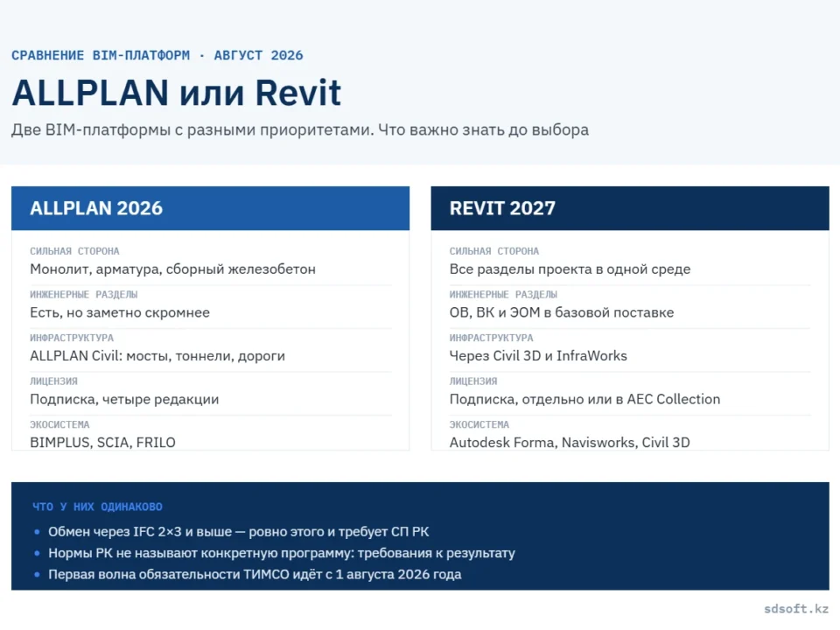This screenshot has height=630, width=840.
Task: Click the 'СРАВНЕНИЕ BIM-ПЛАТФОРМ · АВГУСТ 2026' overline text
Action: pos(157,55)
